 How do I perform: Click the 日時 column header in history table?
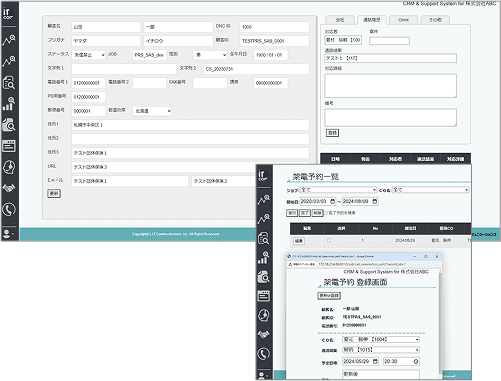[335, 159]
